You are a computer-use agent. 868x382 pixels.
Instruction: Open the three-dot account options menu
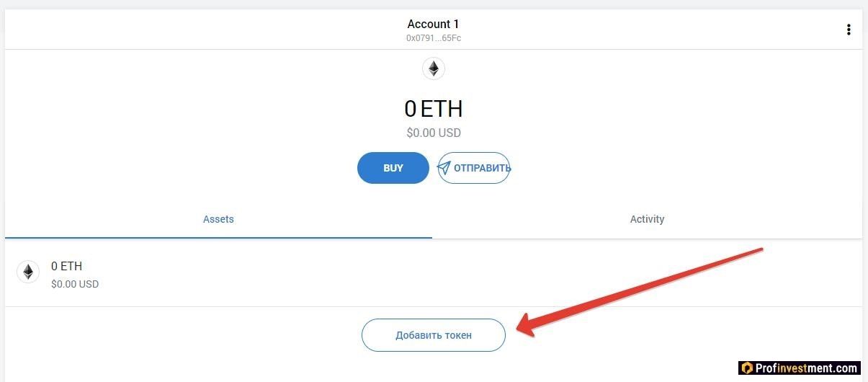tap(849, 30)
